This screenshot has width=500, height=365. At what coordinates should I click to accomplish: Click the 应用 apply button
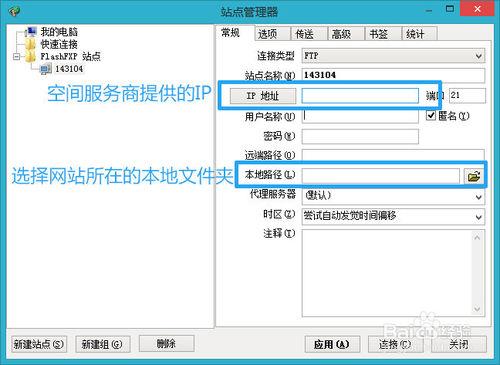332,344
